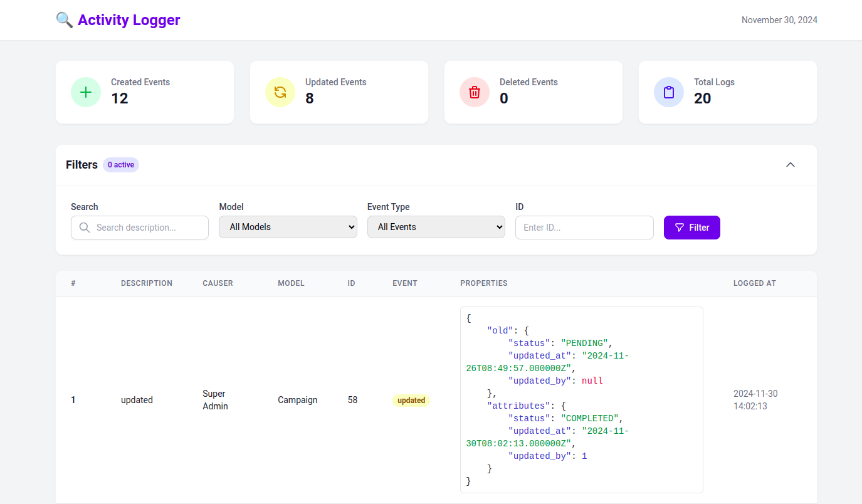Click the '0 active' filters badge
The image size is (862, 504).
coord(121,165)
